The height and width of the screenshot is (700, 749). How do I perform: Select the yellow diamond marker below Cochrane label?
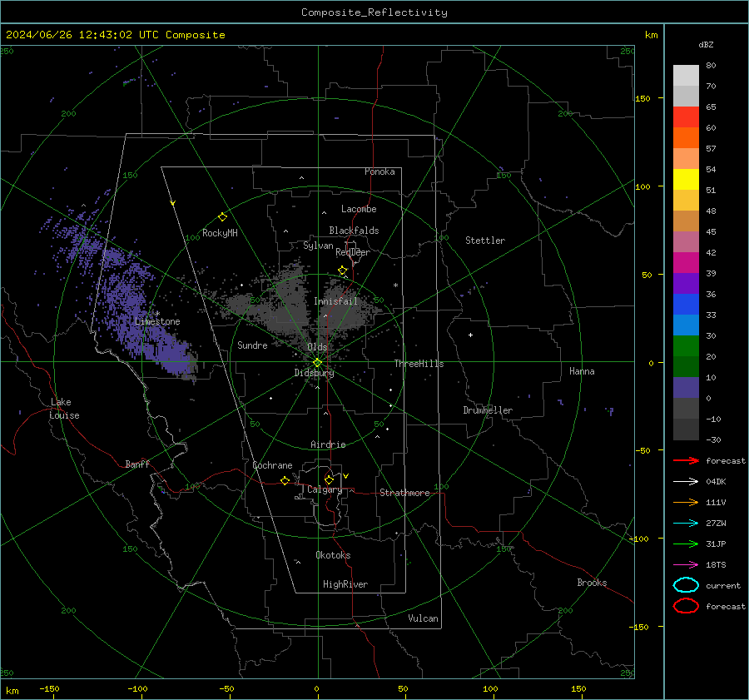click(285, 480)
